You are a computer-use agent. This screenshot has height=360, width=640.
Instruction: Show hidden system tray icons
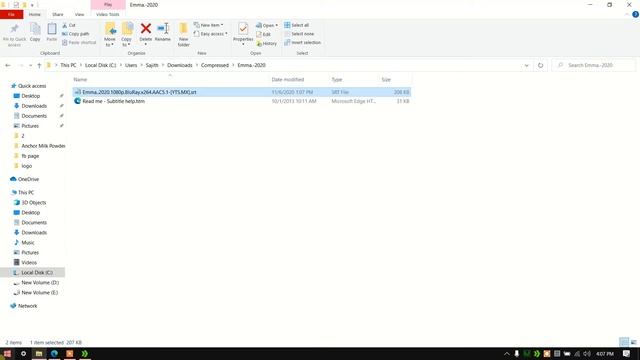tap(507, 353)
